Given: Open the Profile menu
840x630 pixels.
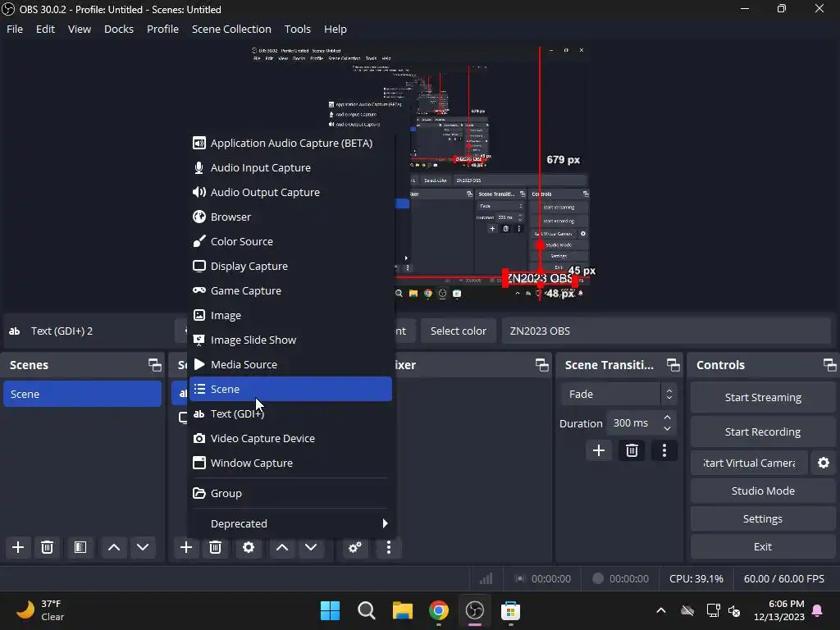Looking at the screenshot, I should [163, 29].
